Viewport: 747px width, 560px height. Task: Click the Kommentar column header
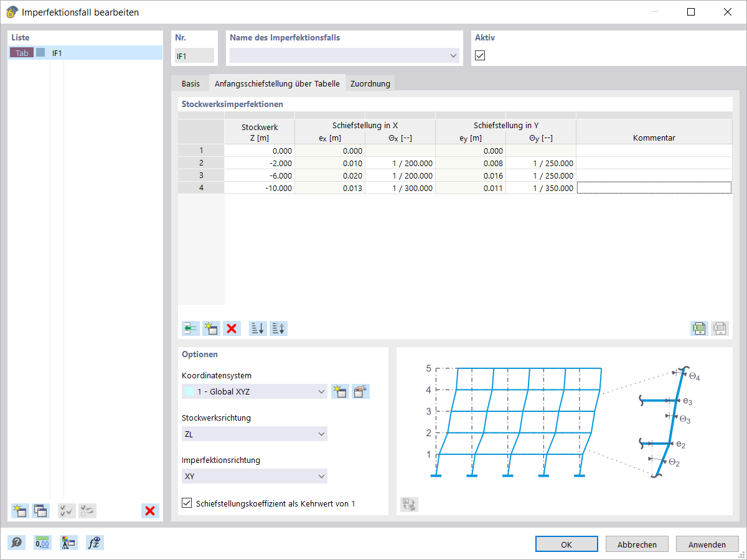(654, 132)
